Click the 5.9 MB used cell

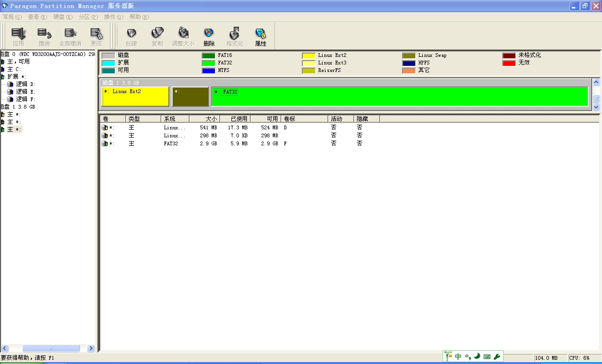(x=239, y=143)
